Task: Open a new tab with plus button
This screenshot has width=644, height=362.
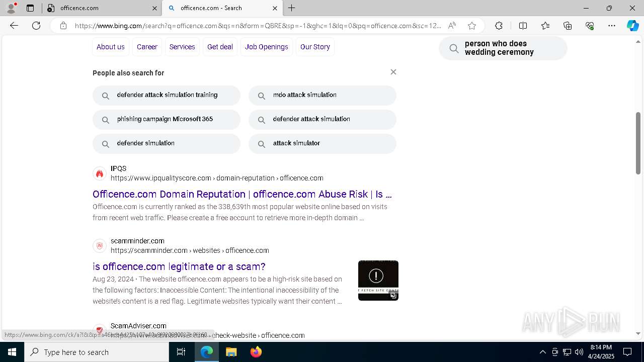Action: pyautogui.click(x=291, y=8)
